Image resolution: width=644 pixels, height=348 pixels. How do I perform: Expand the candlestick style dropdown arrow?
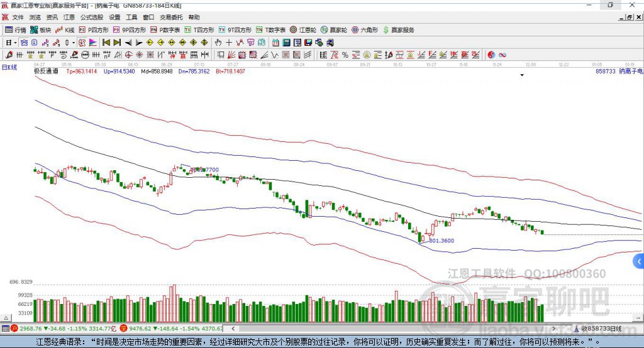pos(74,42)
